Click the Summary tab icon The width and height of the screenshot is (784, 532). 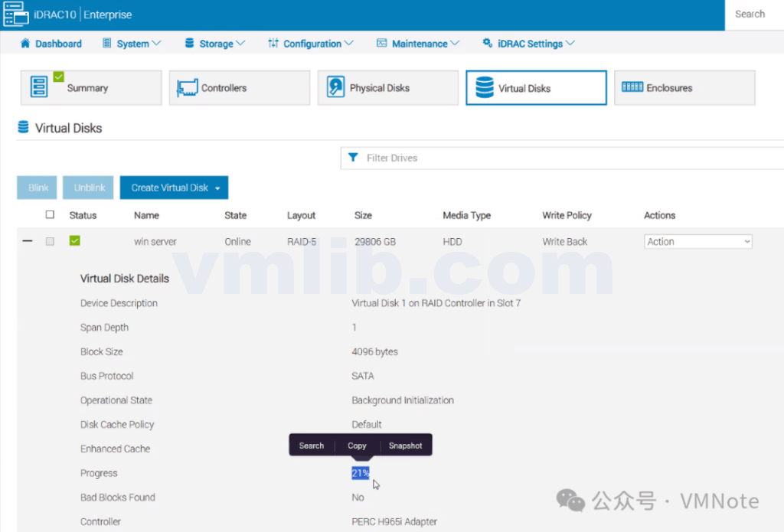tap(39, 87)
